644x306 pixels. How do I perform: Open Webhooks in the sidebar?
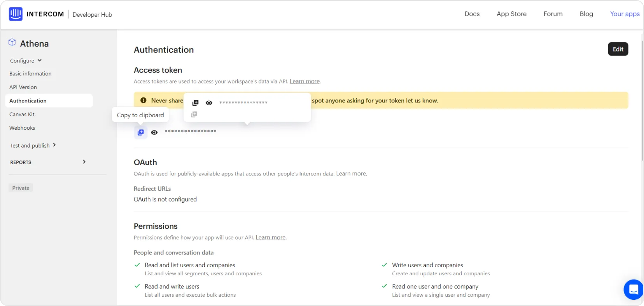[22, 128]
